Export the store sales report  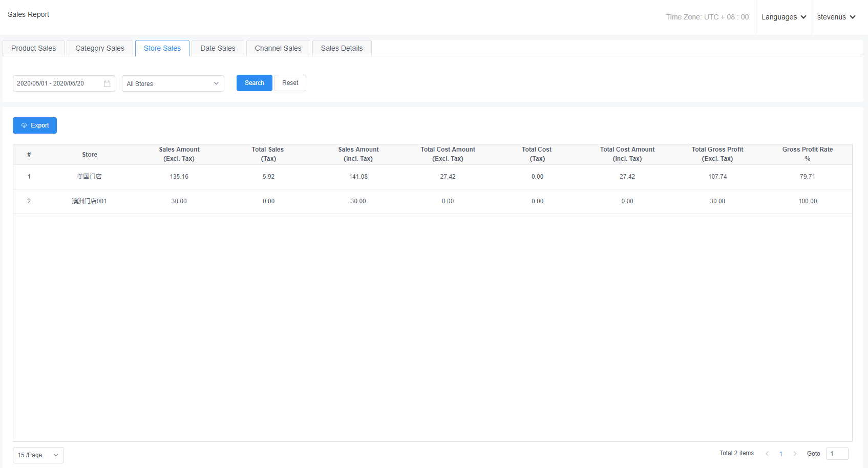pos(35,125)
